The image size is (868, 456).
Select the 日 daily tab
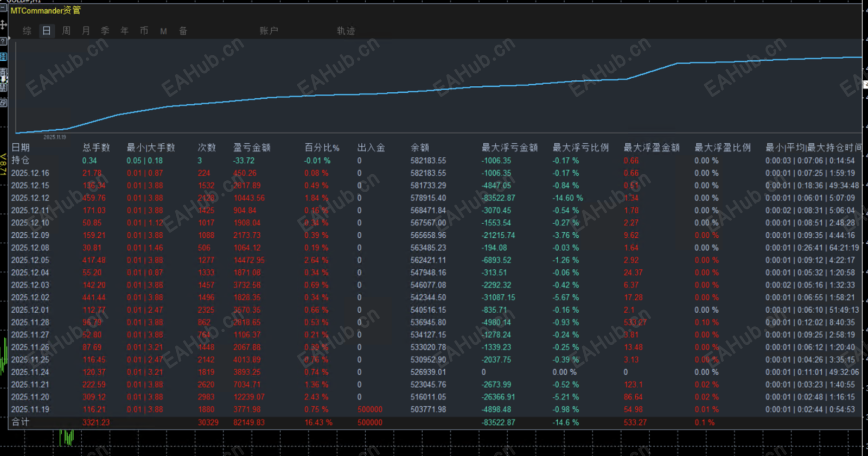click(47, 31)
